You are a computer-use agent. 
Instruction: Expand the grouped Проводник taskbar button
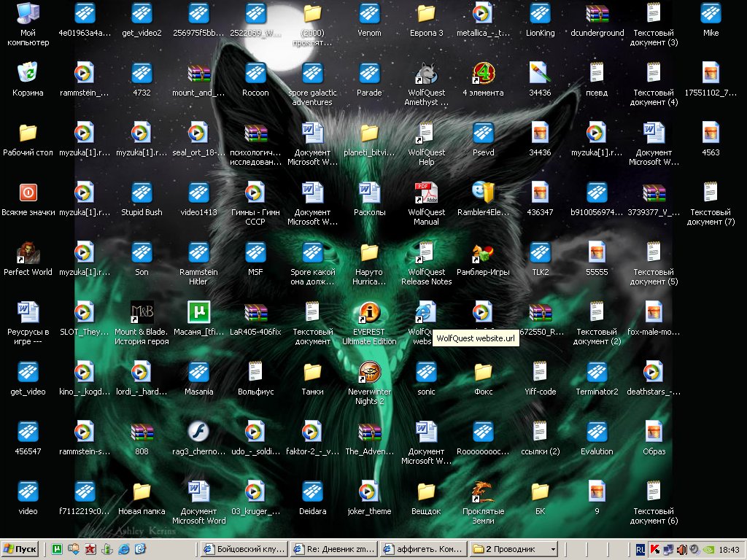513,549
